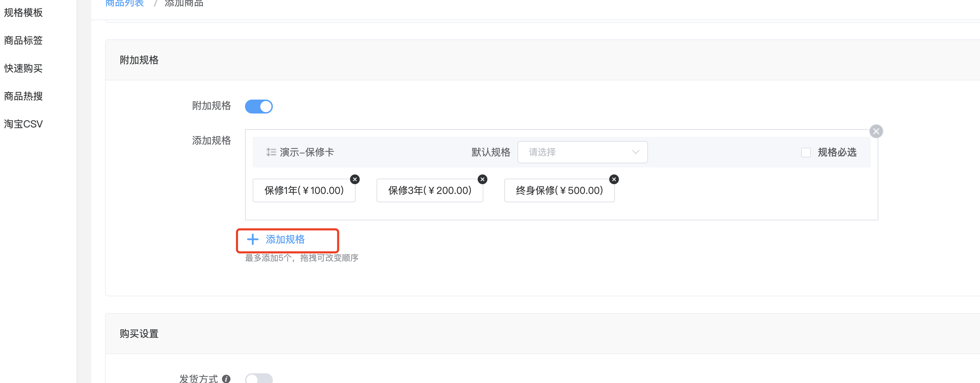Click the drag-sort icon beside 演示-保修卡

pos(271,152)
